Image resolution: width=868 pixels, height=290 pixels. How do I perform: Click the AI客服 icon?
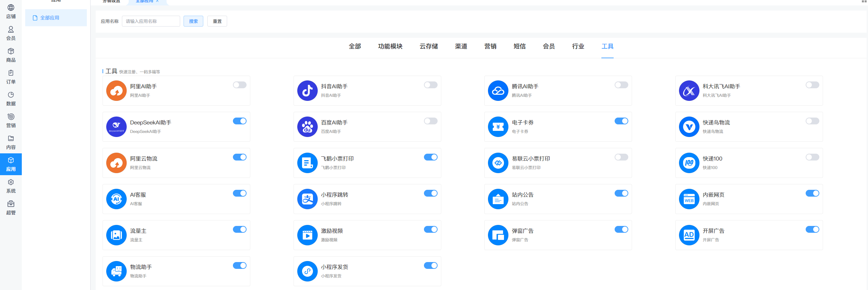(x=116, y=199)
